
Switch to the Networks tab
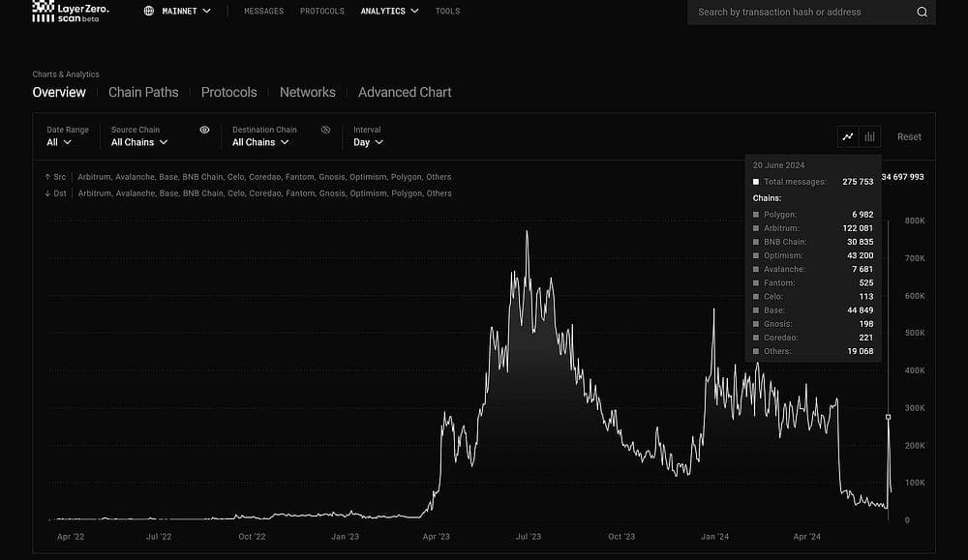coord(308,93)
